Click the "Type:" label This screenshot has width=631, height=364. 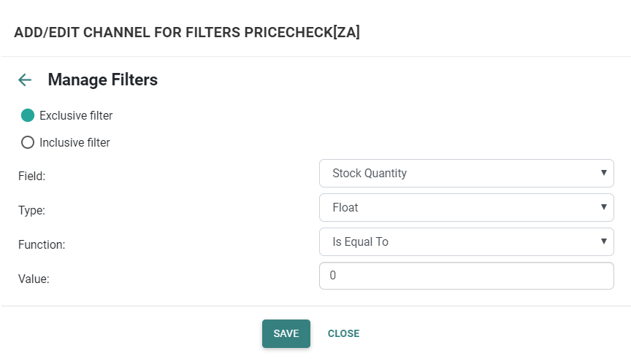pos(31,210)
